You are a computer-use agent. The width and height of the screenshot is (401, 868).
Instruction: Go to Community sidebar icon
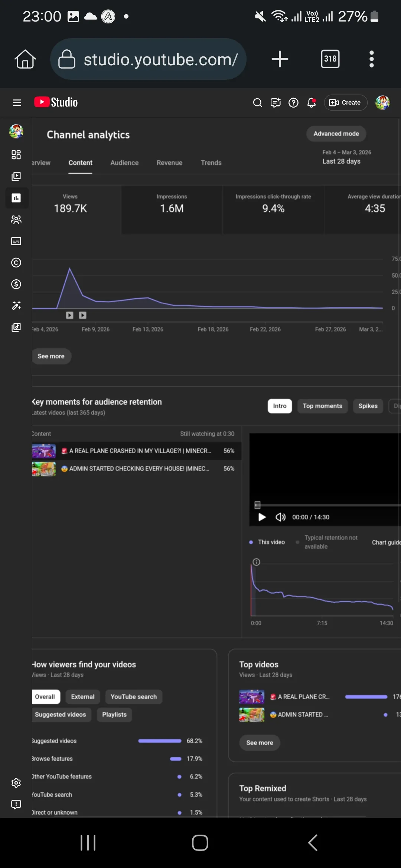(x=16, y=220)
